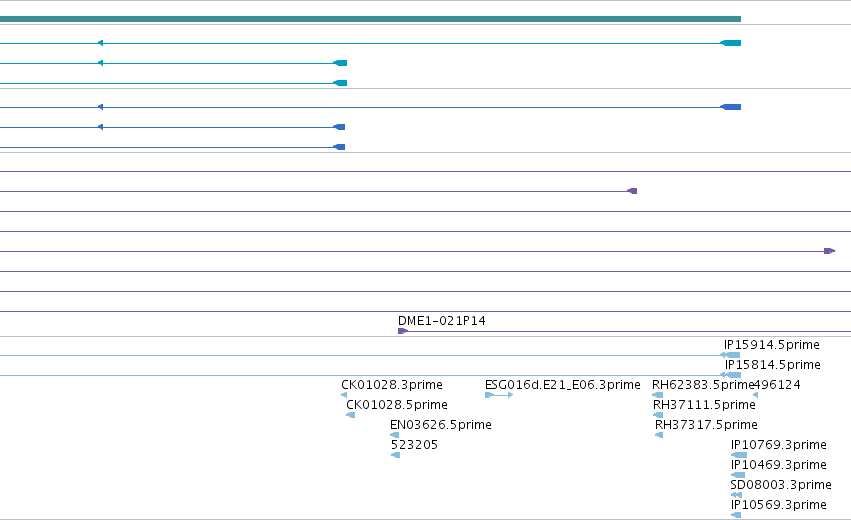
Task: Select the exon block ending the longest teal transcript
Action: pos(731,43)
